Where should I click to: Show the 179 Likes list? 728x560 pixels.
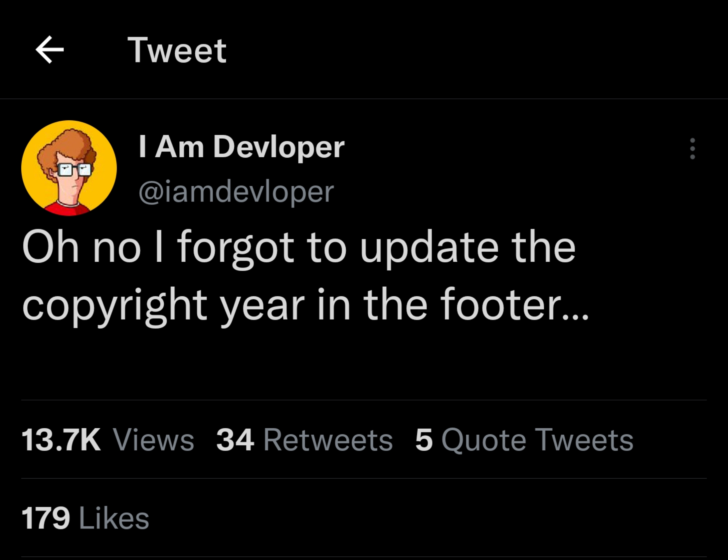coord(85,518)
